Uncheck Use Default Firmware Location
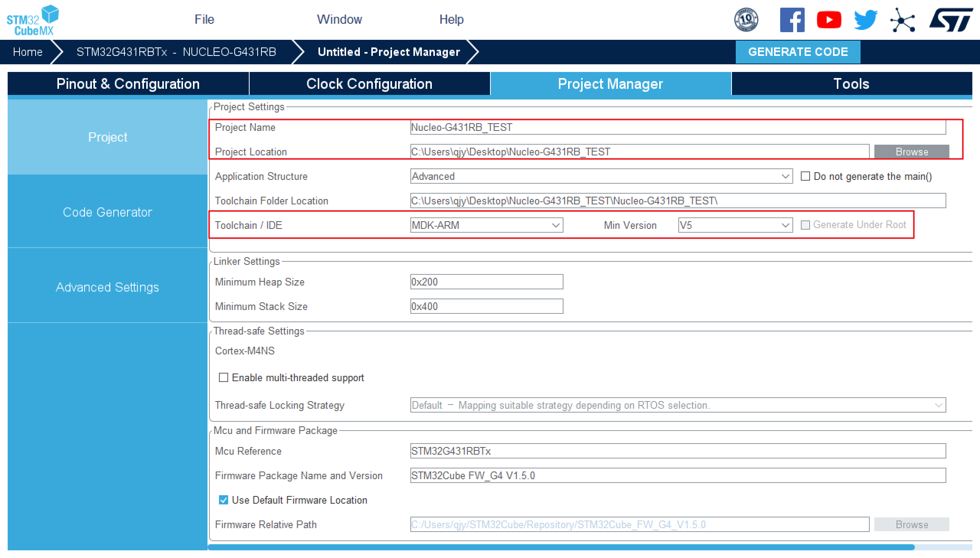 [224, 500]
